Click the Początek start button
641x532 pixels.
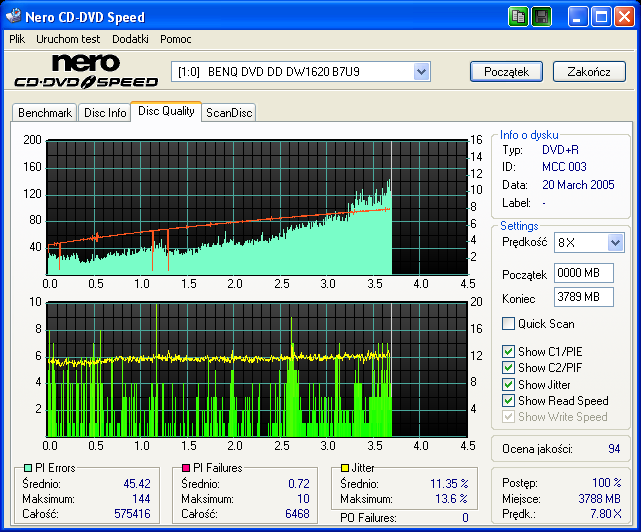tap(507, 72)
